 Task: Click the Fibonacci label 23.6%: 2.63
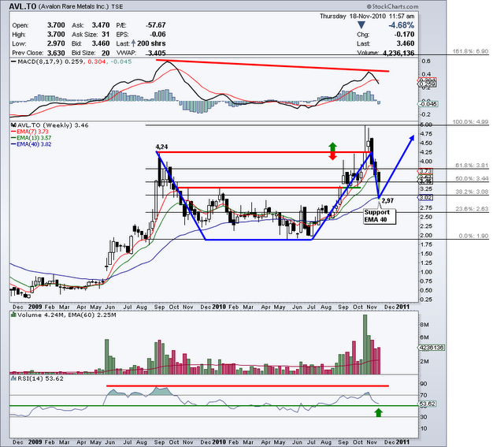472,209
